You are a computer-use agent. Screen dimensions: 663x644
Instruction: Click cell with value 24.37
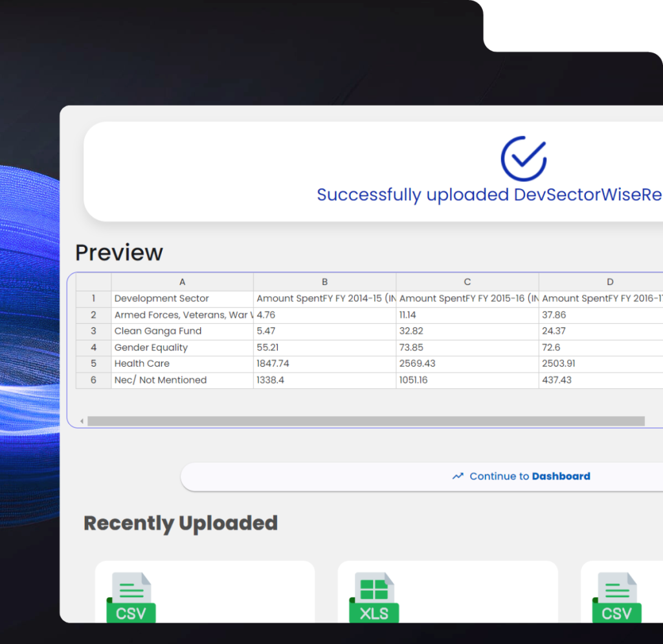601,331
